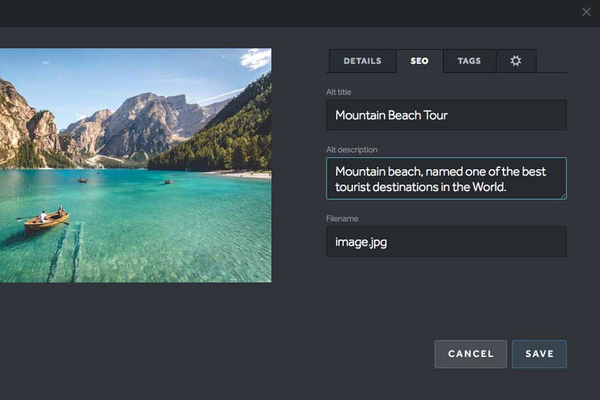Click the Alt title label
600x400 pixels.
click(x=339, y=92)
